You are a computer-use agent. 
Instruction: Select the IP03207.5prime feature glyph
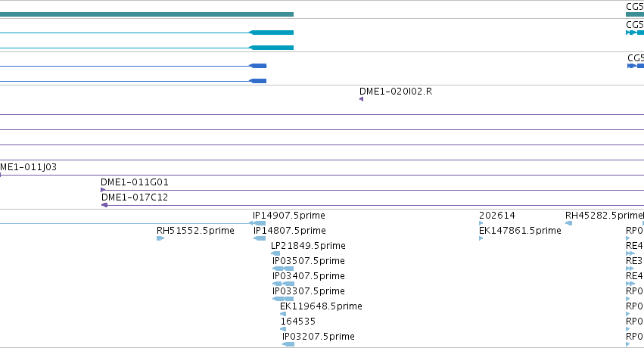click(288, 344)
